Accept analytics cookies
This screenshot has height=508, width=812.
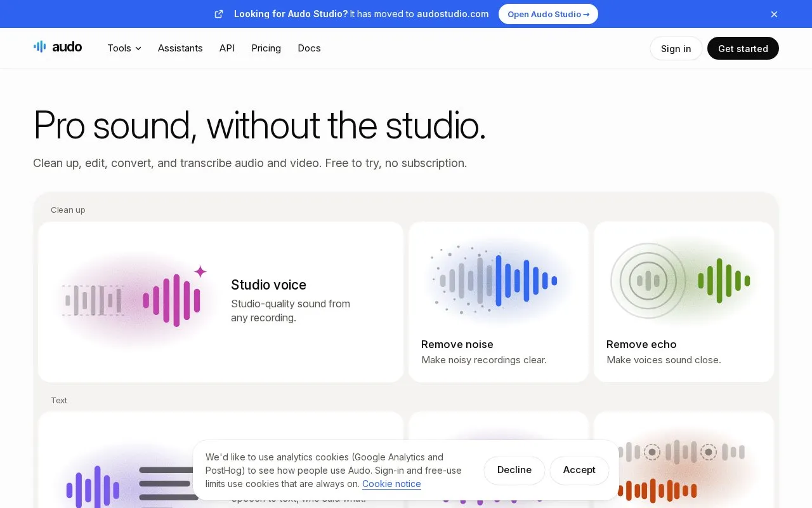point(579,470)
